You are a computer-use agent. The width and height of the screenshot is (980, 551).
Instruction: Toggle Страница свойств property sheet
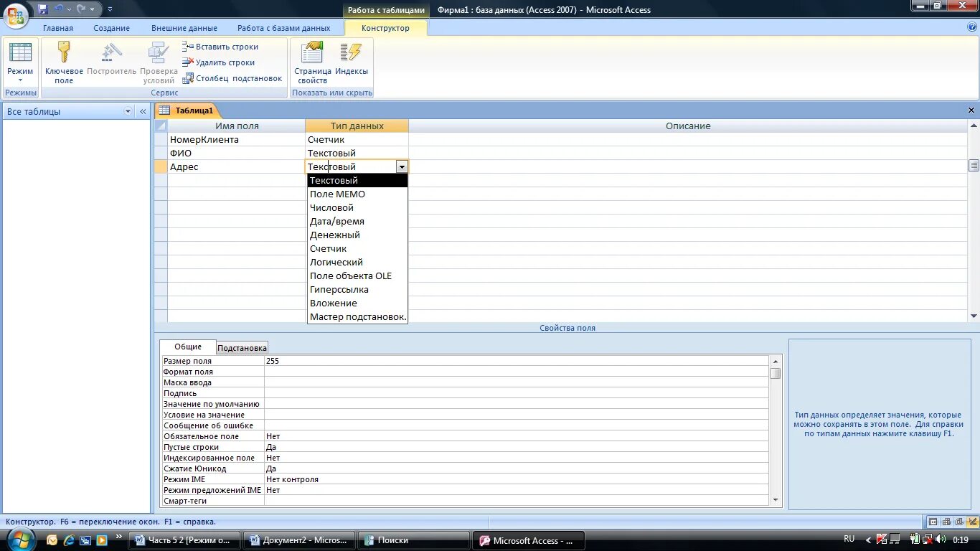point(313,62)
